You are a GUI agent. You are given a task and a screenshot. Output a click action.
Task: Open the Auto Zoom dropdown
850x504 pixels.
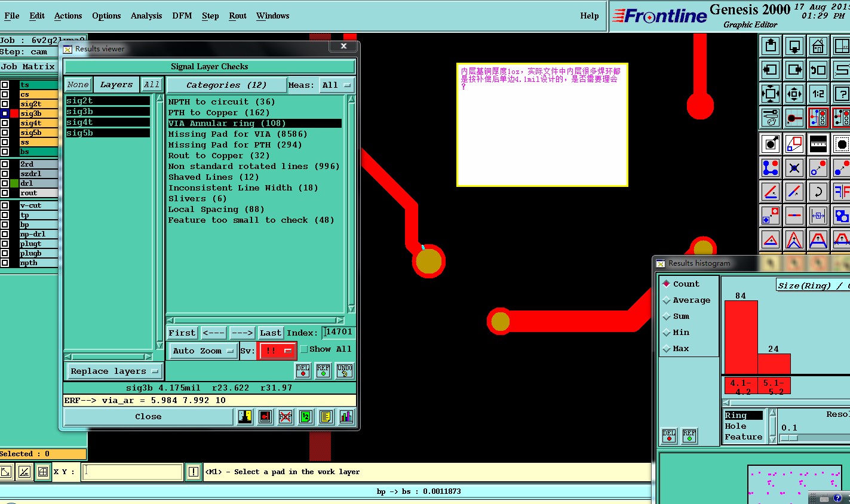click(x=202, y=351)
